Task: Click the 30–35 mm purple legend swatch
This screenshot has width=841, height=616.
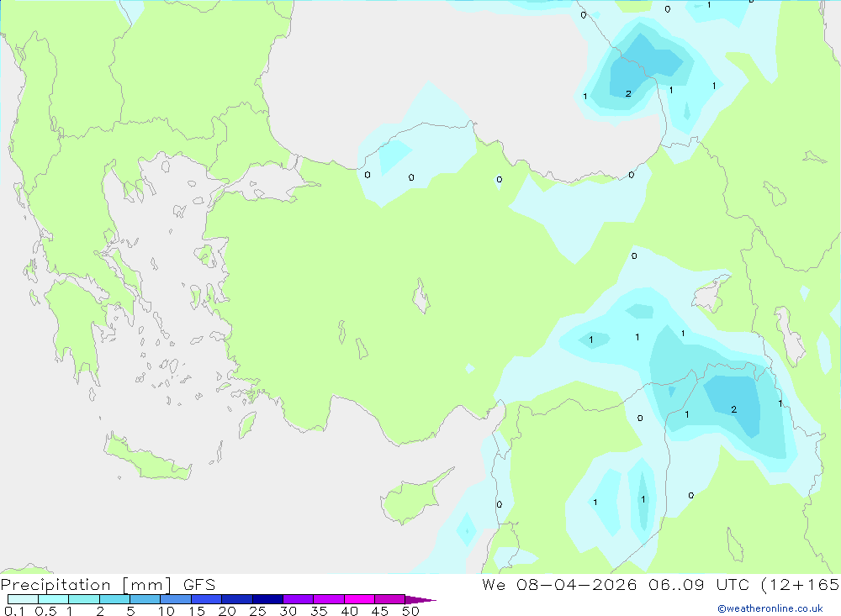Action: click(299, 599)
